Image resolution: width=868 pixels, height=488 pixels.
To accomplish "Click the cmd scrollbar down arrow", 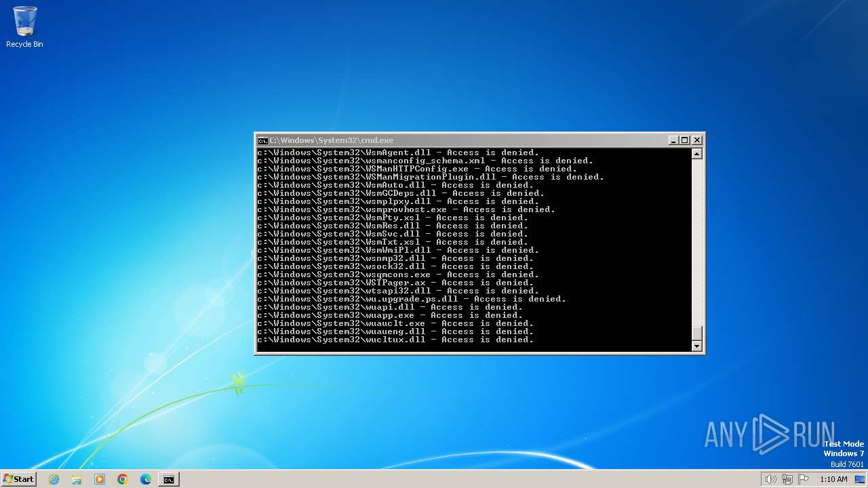I will point(696,346).
